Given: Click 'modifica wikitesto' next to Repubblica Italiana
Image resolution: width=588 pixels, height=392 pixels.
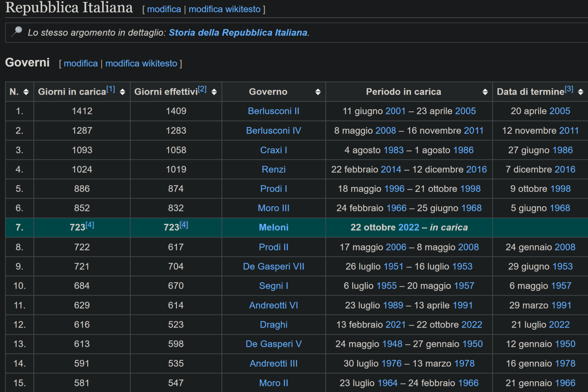Looking at the screenshot, I should click(x=224, y=9).
